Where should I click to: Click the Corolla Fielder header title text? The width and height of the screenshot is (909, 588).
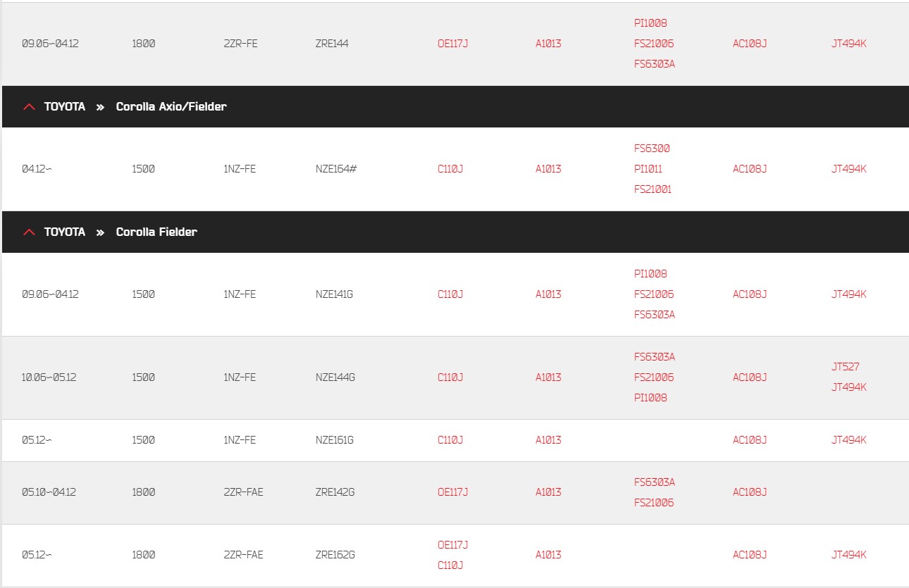coord(156,232)
